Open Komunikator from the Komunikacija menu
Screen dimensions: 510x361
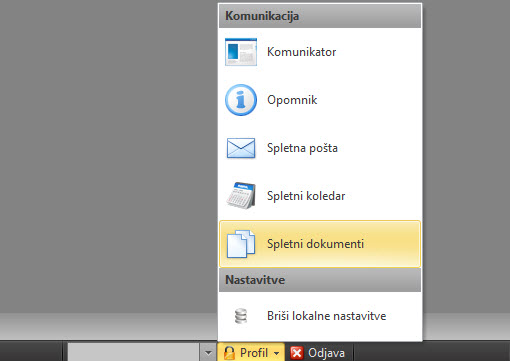pyautogui.click(x=320, y=52)
